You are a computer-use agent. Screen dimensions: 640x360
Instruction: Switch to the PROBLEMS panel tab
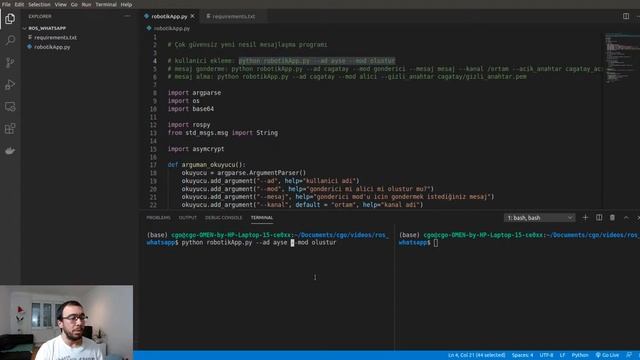tap(158, 218)
